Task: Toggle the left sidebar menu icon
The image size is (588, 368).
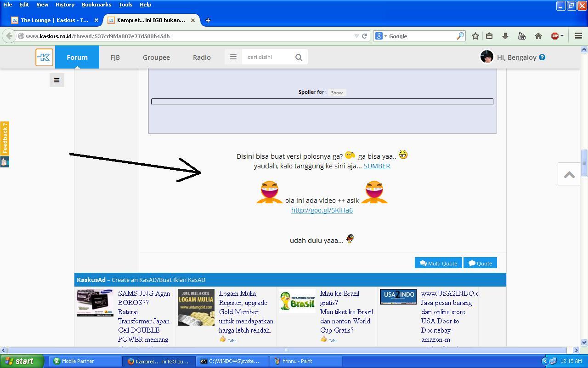Action: [57, 80]
